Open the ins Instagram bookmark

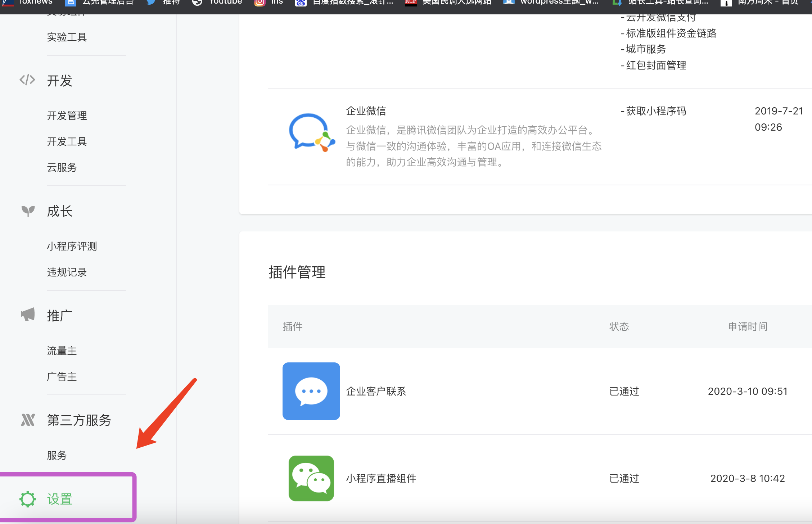(269, 3)
